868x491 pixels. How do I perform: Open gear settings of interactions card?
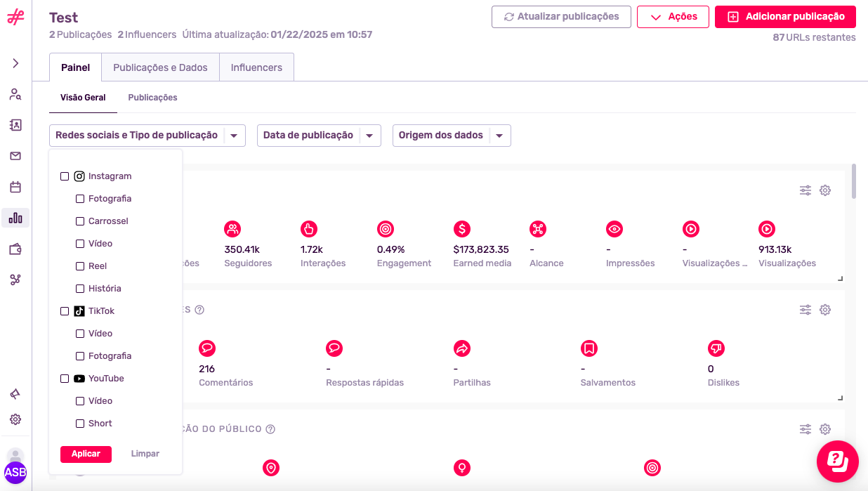pyautogui.click(x=825, y=310)
